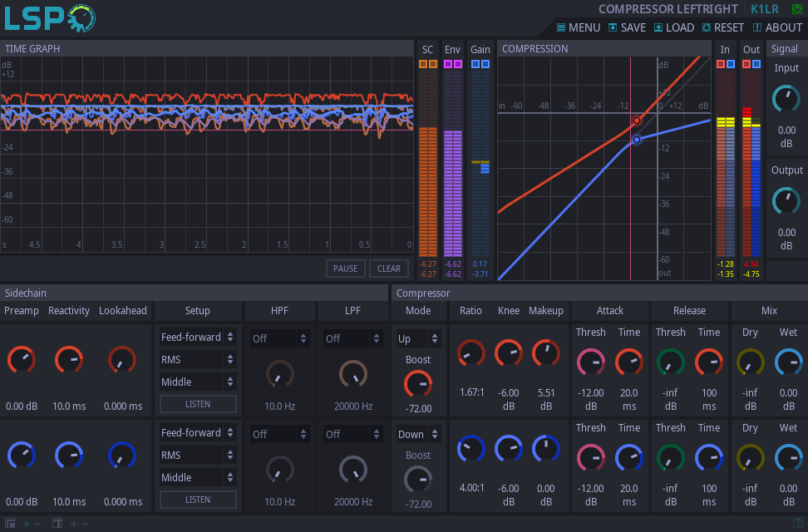The height and width of the screenshot is (532, 808).
Task: Decrease font size with its minus icon
Action: (85, 524)
